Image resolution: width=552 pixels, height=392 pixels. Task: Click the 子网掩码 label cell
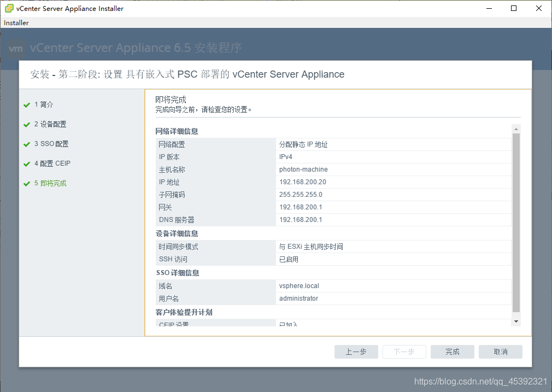point(216,195)
